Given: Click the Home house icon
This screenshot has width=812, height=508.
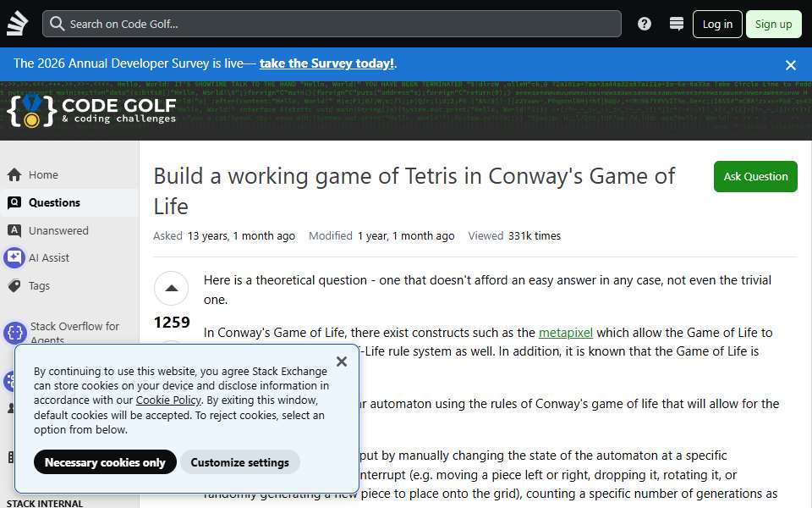Looking at the screenshot, I should (x=14, y=175).
